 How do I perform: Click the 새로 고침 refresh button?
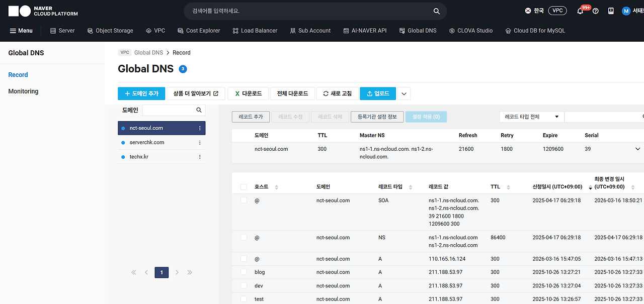(x=337, y=93)
